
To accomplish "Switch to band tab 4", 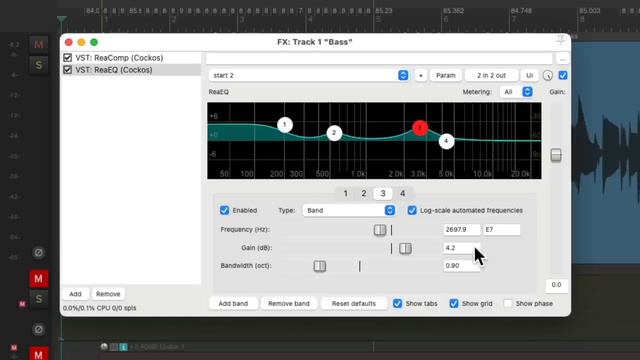I will click(x=402, y=193).
